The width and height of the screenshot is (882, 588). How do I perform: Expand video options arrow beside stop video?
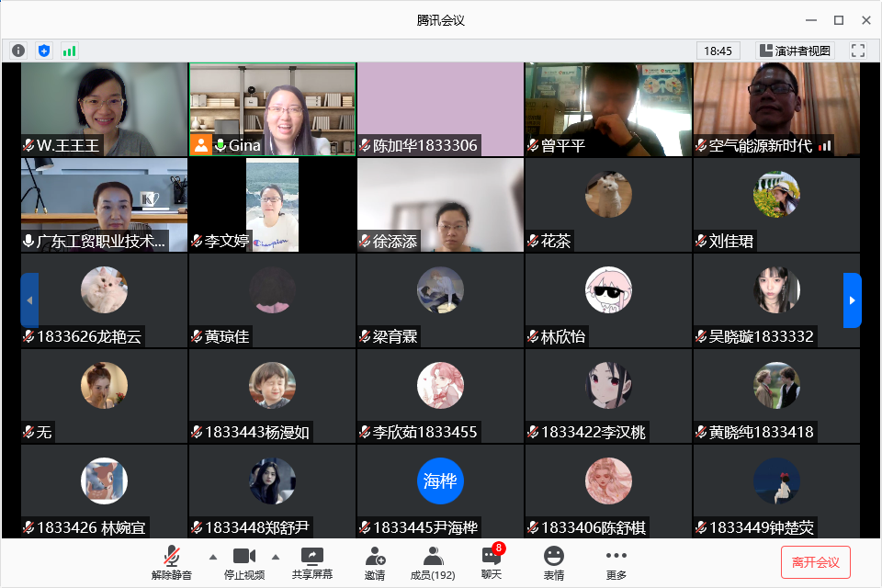click(275, 557)
